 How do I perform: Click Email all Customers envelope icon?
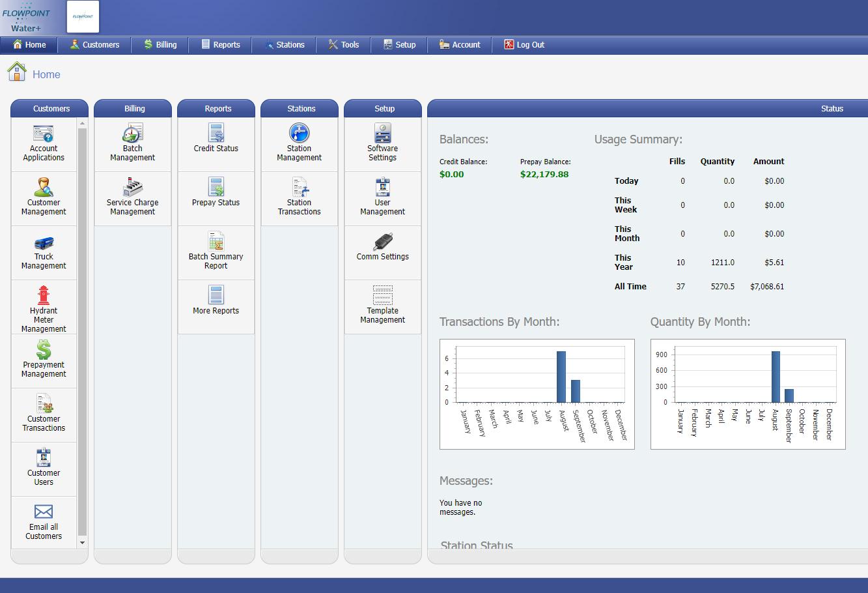pos(44,512)
